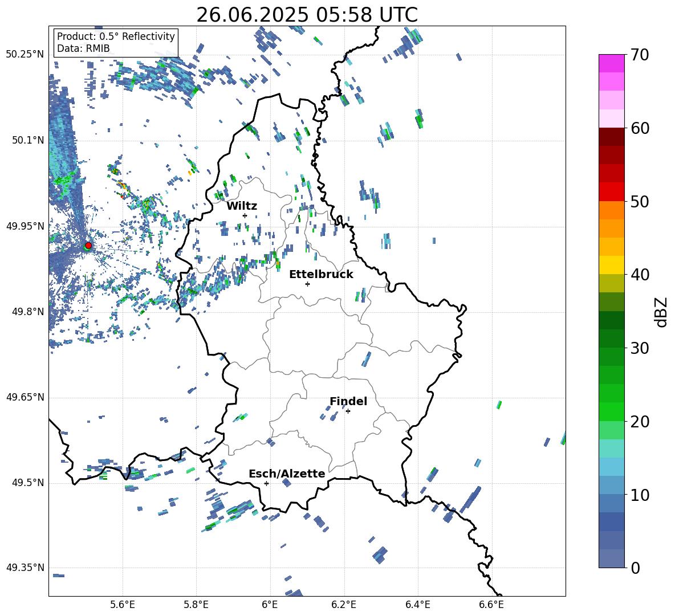This screenshot has width=675, height=616.
Task: Click the yellow colorbar segment above 40
Action: (x=612, y=265)
